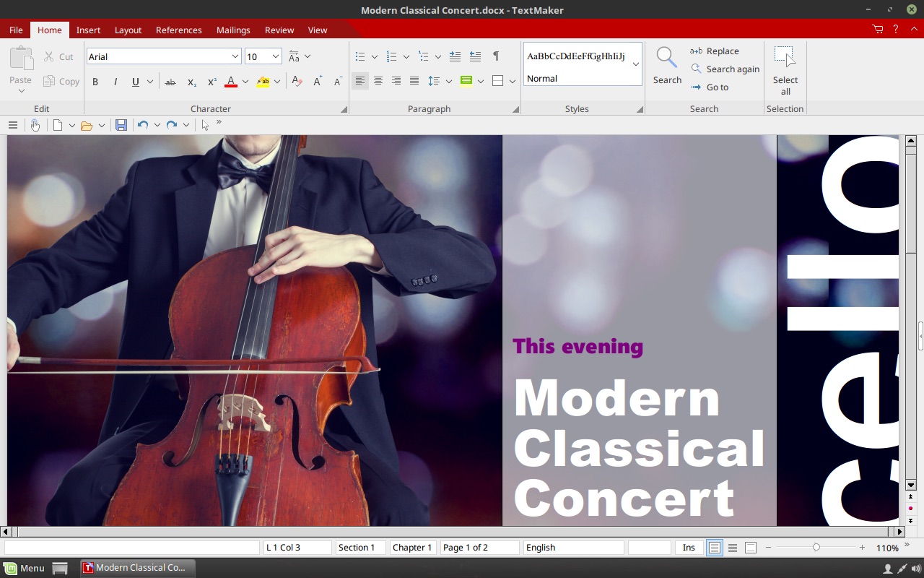Toggle italic formatting
The height and width of the screenshot is (578, 924).
point(115,82)
